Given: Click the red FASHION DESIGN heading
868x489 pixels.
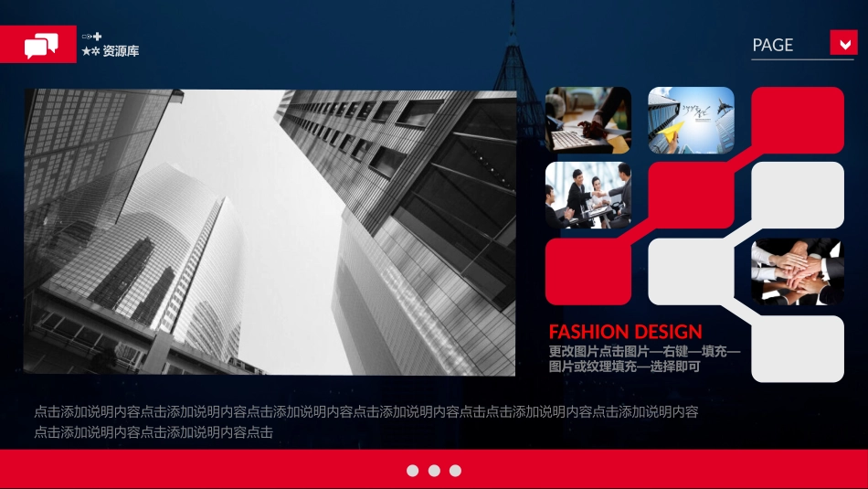Looking at the screenshot, I should point(625,332).
